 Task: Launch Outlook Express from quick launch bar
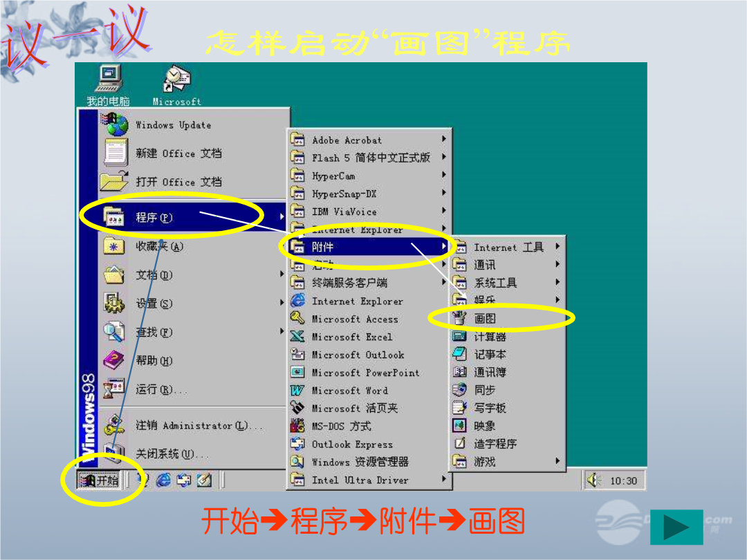pyautogui.click(x=184, y=480)
